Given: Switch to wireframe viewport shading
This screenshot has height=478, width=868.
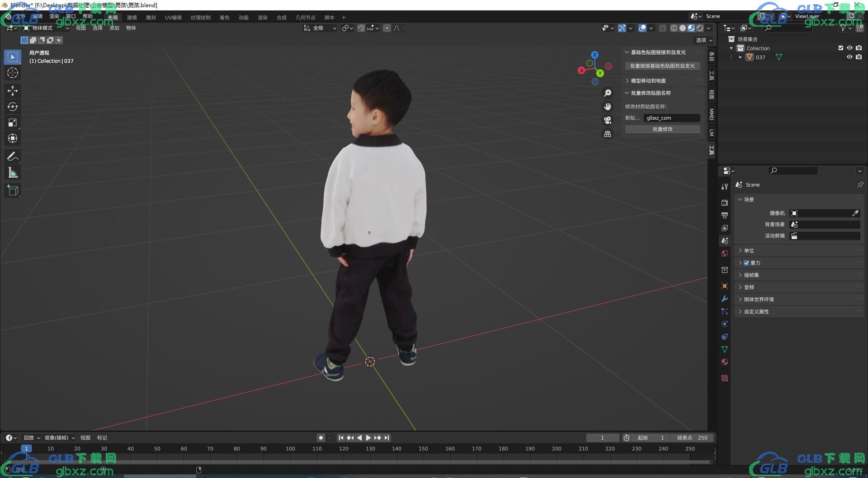Looking at the screenshot, I should click(x=674, y=28).
